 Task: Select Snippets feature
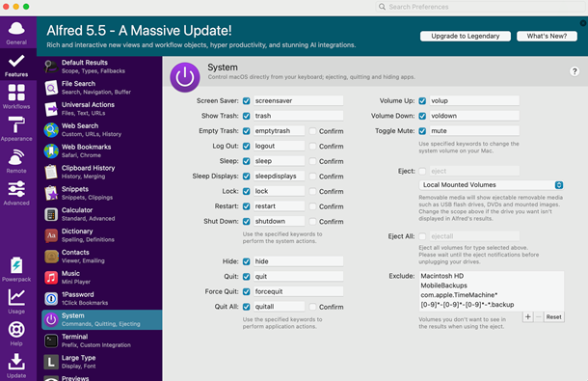point(101,193)
